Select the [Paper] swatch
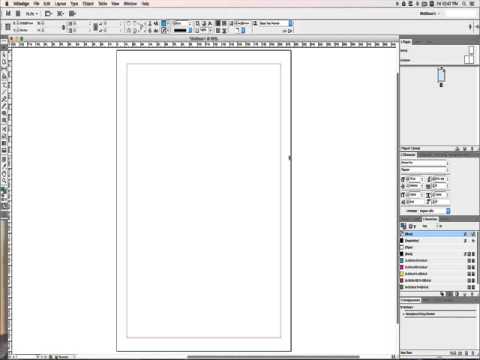The width and height of the screenshot is (480, 360). 438,247
